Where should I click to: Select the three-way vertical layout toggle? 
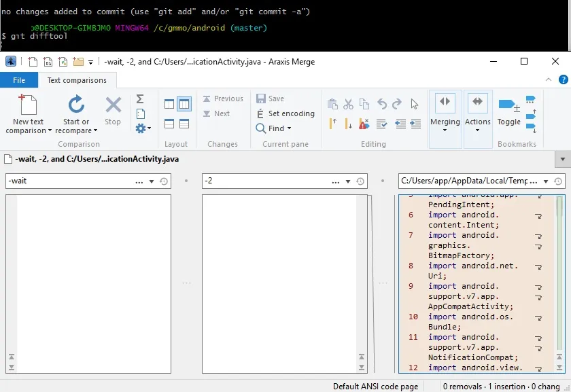click(x=184, y=104)
